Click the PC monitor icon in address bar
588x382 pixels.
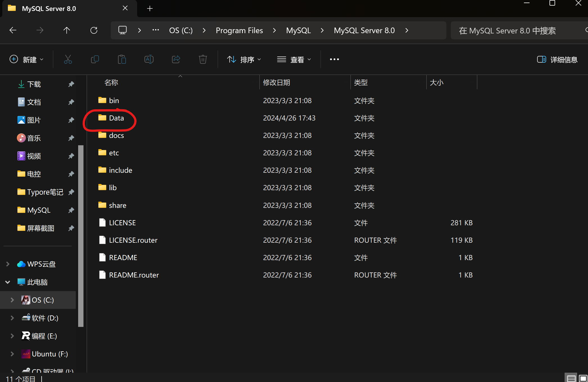(123, 30)
